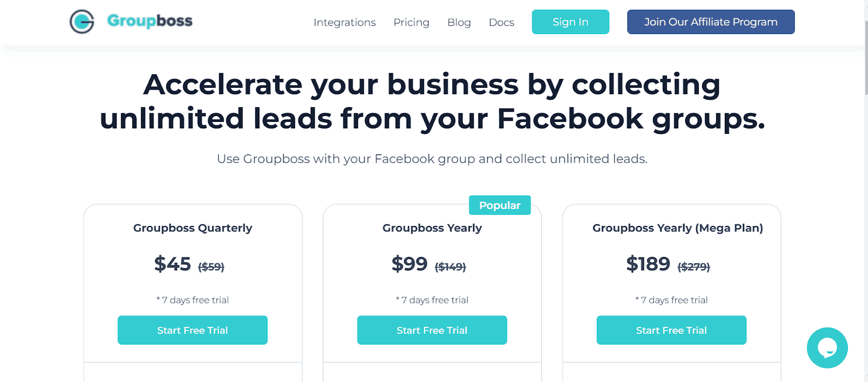868x382 pixels.
Task: Click the $189 Mega Plan price
Action: (648, 264)
